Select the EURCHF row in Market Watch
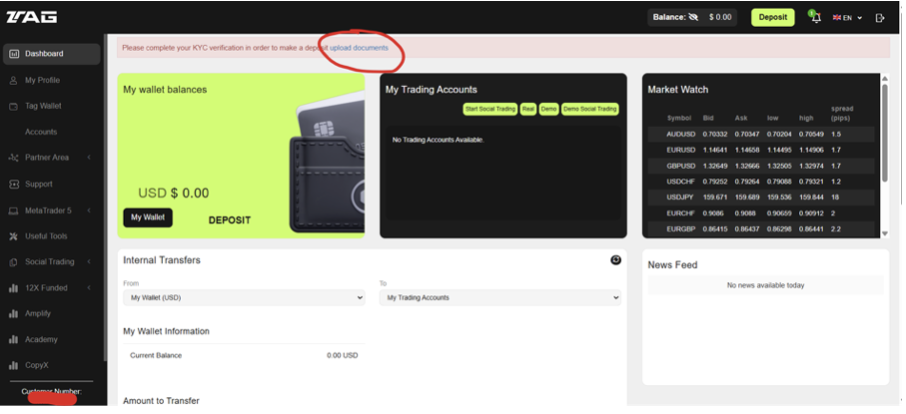The image size is (906, 414). pyautogui.click(x=761, y=214)
